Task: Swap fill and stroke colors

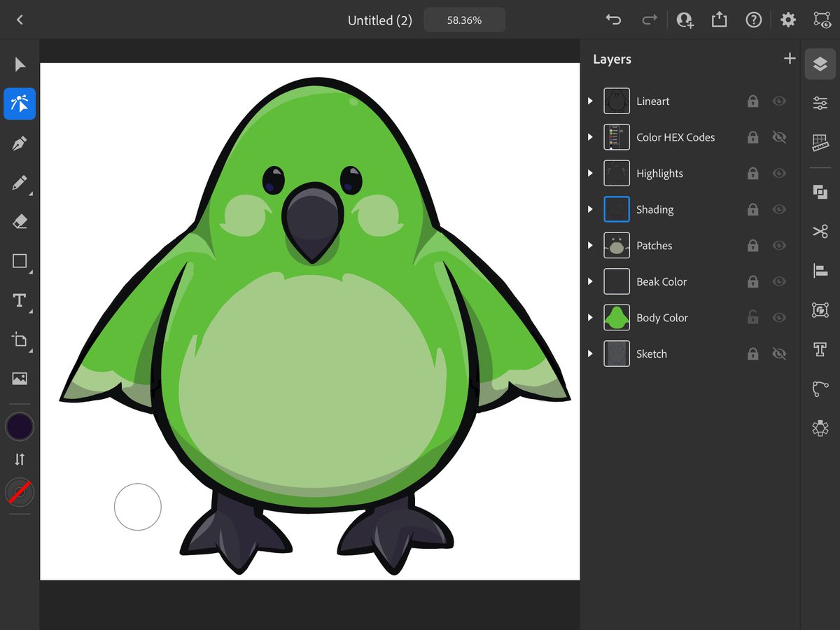Action: click(x=20, y=459)
